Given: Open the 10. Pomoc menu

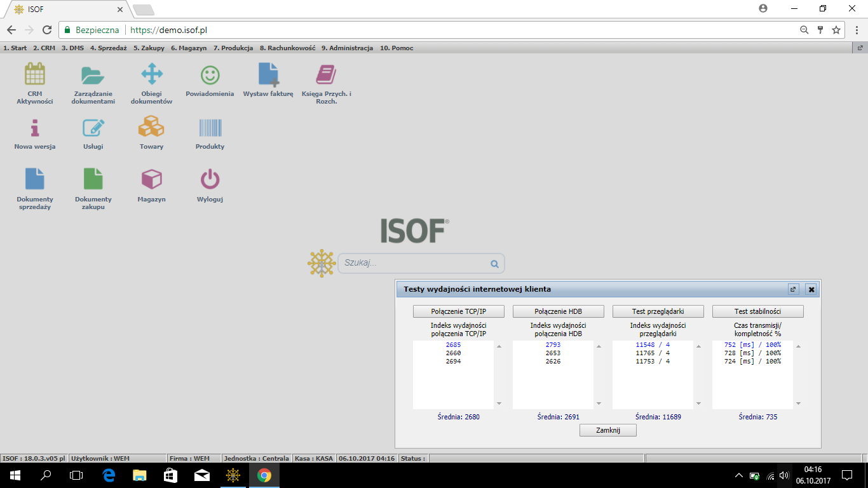Looking at the screenshot, I should [397, 48].
